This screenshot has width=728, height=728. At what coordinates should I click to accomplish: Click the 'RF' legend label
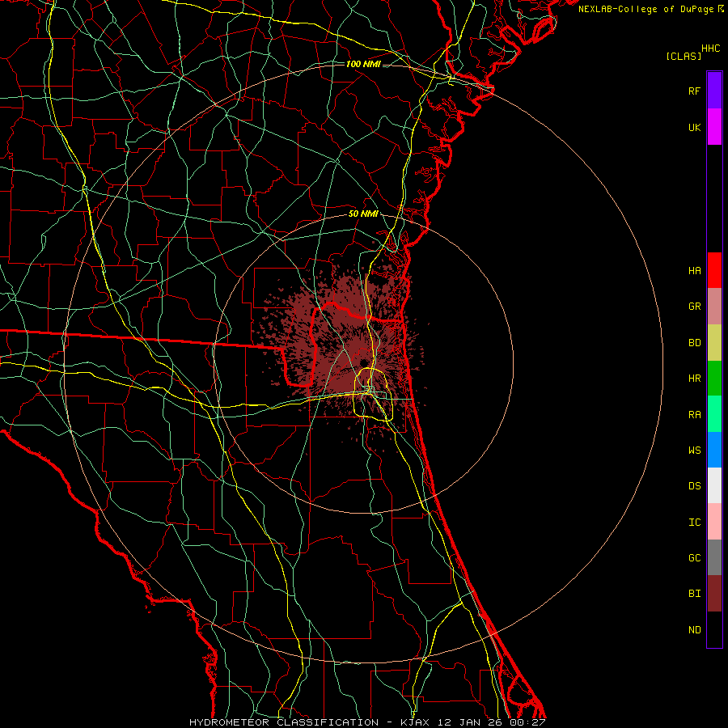coord(695,91)
